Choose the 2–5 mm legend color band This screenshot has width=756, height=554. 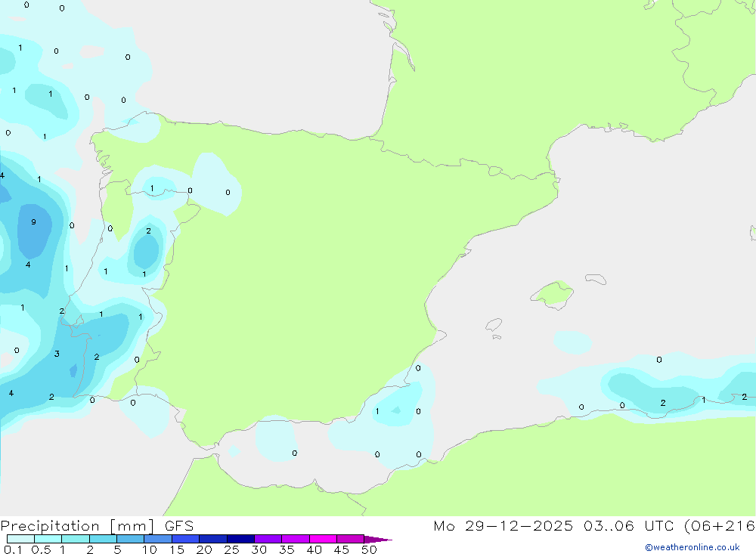point(103,539)
